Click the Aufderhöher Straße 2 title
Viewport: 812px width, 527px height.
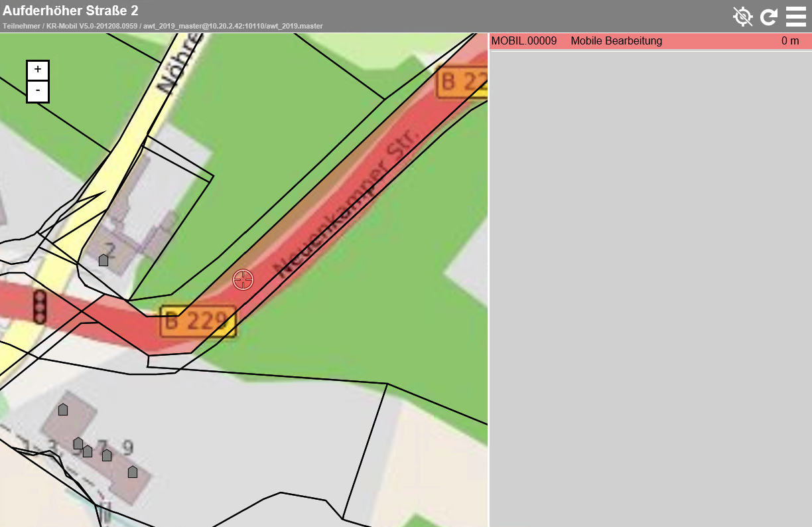[70, 11]
